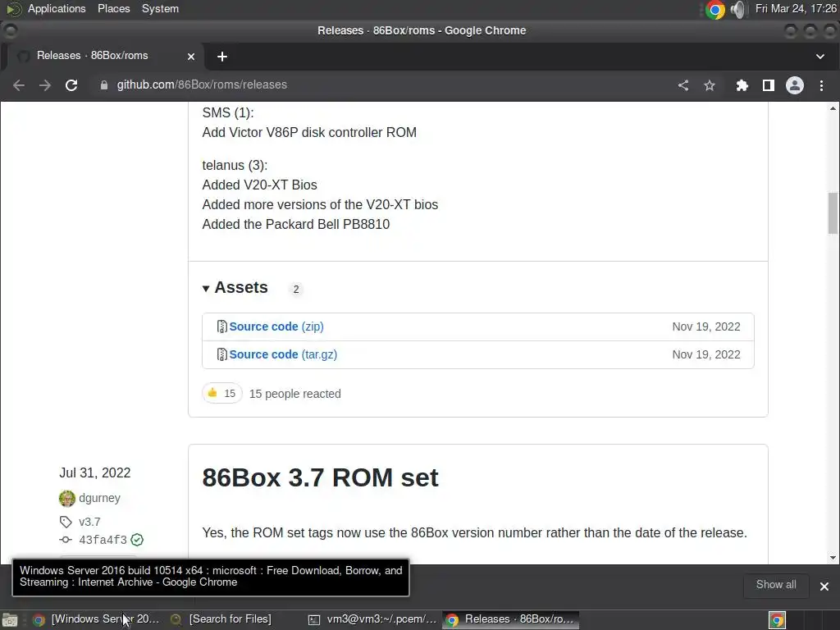Viewport: 840px width, 630px height.
Task: Click the scrollbar up arrow
Action: pyautogui.click(x=833, y=109)
